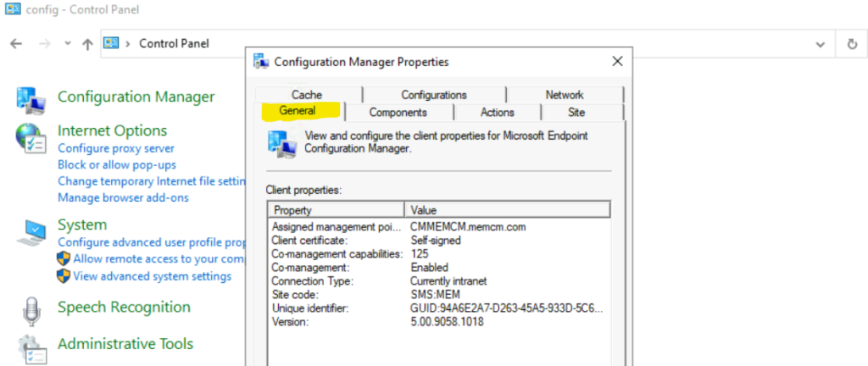Switch to the Site tab
The image size is (868, 366).
coord(576,112)
